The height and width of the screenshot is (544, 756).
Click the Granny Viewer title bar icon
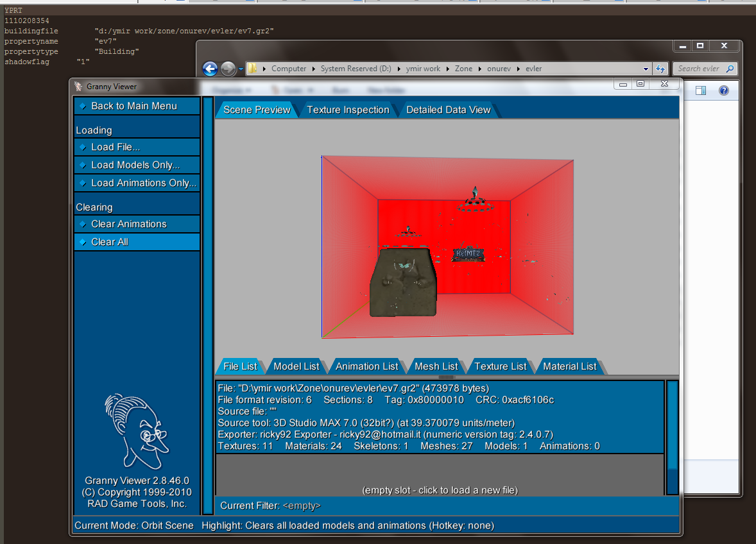pos(78,87)
